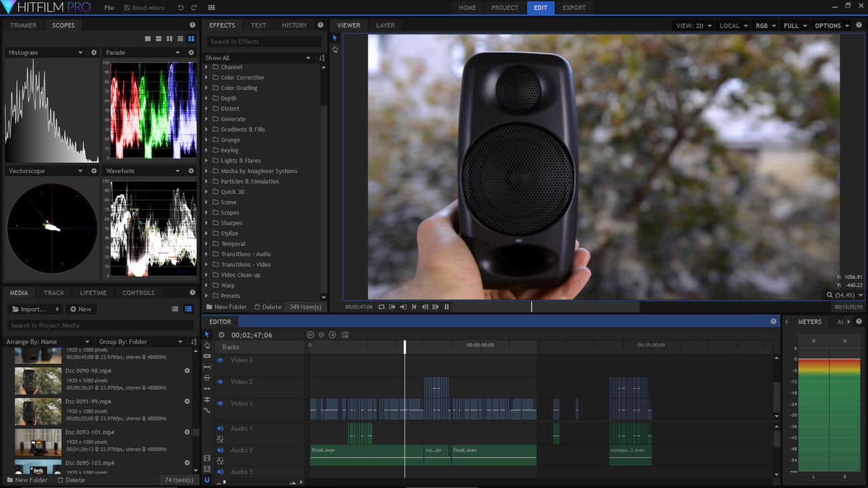Step forward one frame in the Viewer
Image resolution: width=868 pixels, height=488 pixels.
click(x=435, y=307)
